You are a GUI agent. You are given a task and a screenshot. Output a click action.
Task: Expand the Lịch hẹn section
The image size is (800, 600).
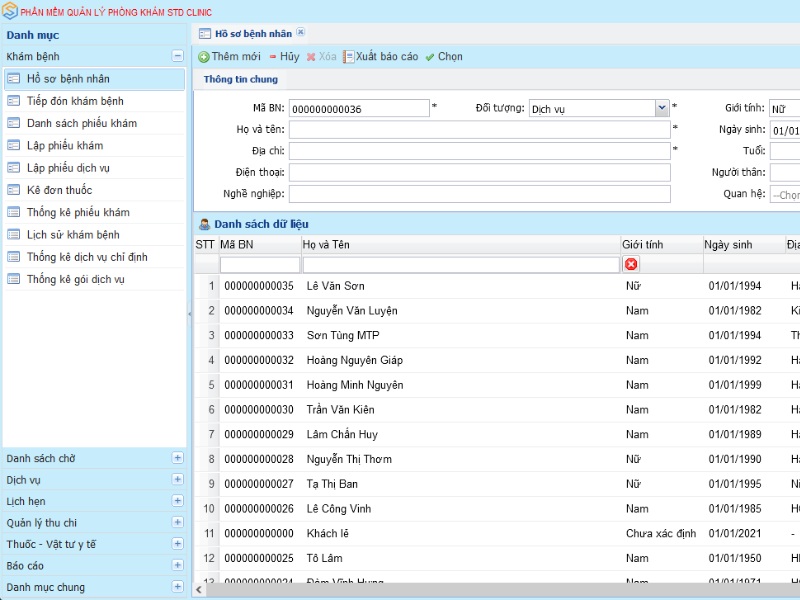[178, 501]
